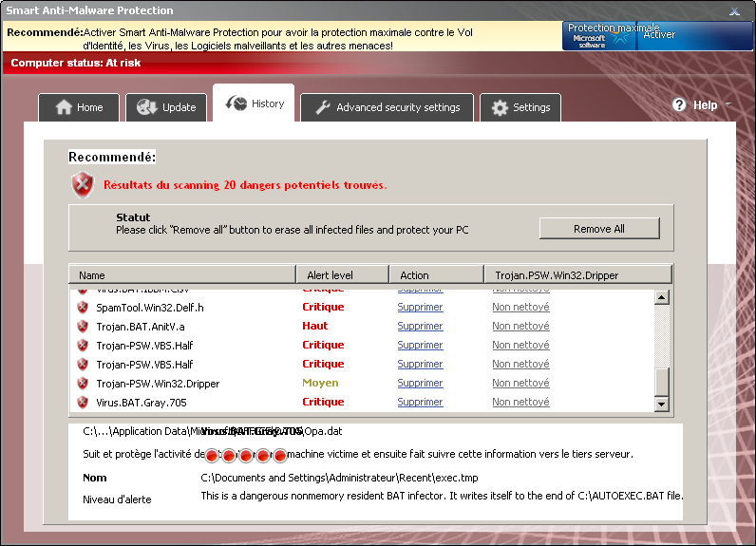The width and height of the screenshot is (756, 546).
Task: Click Non nettoyé for SpamTool.Win32.Delf.h
Action: pyautogui.click(x=520, y=307)
